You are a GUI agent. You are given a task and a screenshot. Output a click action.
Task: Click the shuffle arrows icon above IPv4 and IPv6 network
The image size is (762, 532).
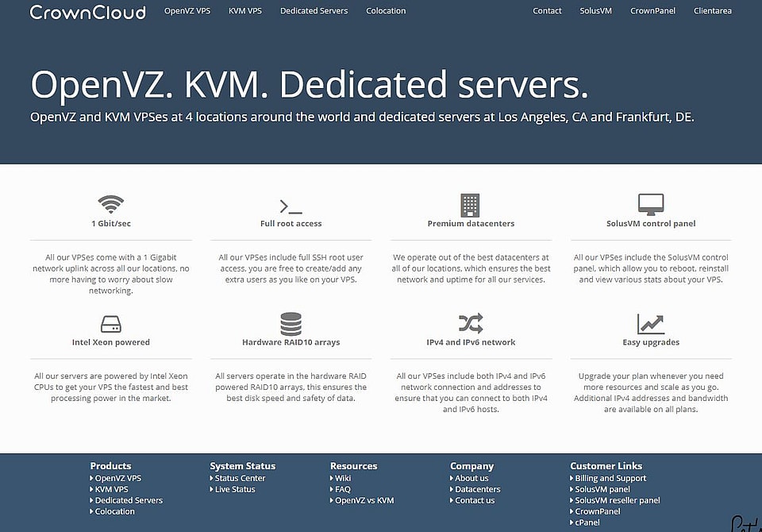(x=471, y=323)
